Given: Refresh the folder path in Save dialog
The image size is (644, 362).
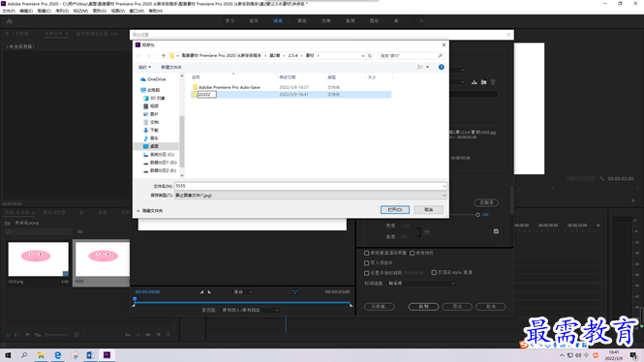Looking at the screenshot, I should (370, 56).
